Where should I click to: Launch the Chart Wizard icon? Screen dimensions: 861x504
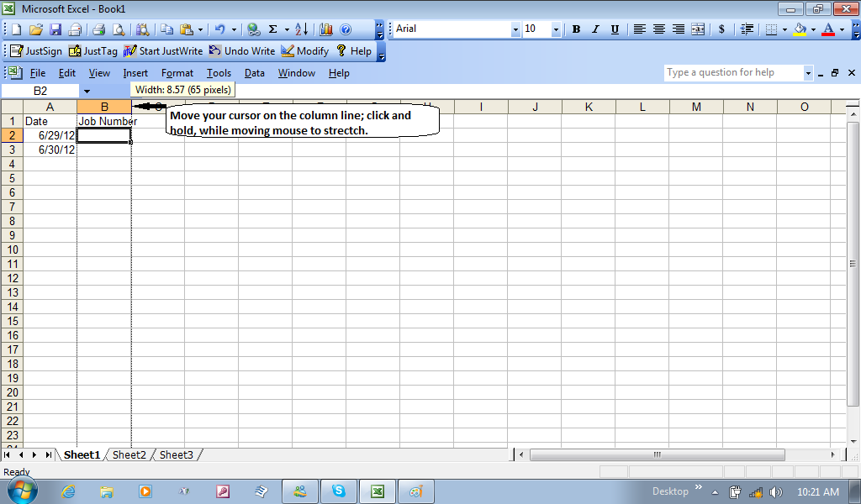point(325,29)
